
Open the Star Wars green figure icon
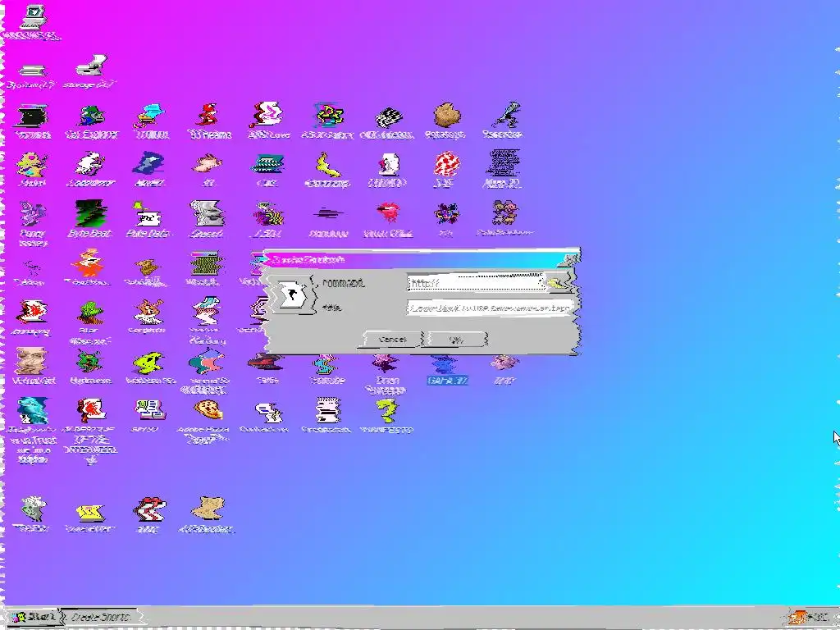tap(90, 313)
